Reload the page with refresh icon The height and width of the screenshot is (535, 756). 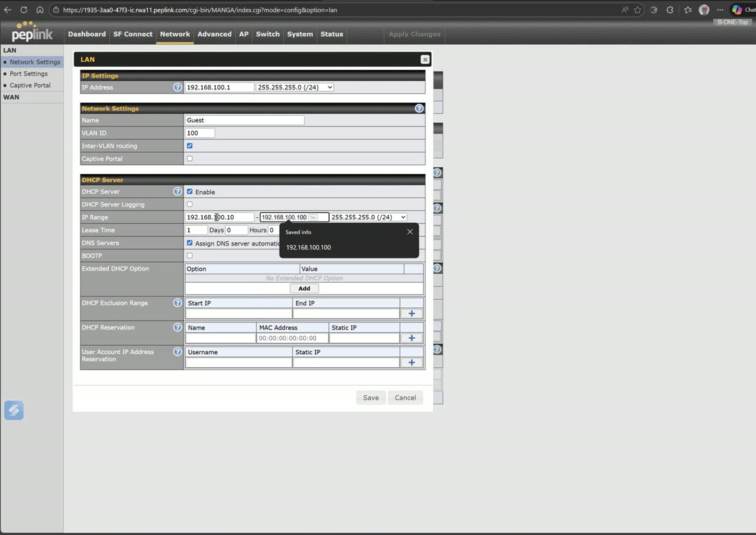tap(23, 10)
